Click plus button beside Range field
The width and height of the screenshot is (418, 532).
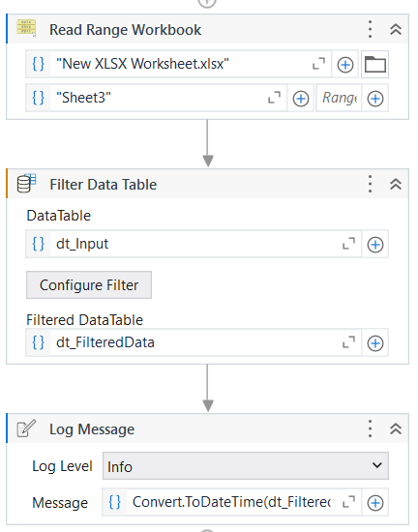375,99
